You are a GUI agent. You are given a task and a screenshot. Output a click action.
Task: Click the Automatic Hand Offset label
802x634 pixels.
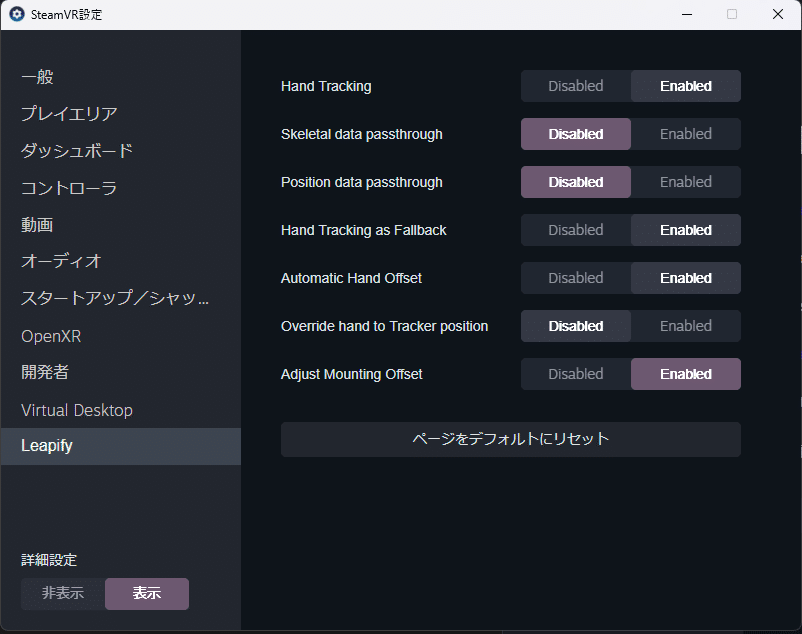(351, 278)
